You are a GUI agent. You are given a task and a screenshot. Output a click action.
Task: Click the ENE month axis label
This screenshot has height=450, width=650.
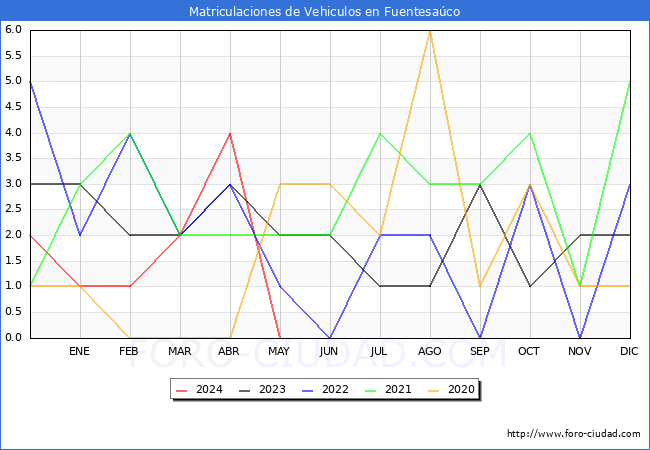[x=79, y=351]
